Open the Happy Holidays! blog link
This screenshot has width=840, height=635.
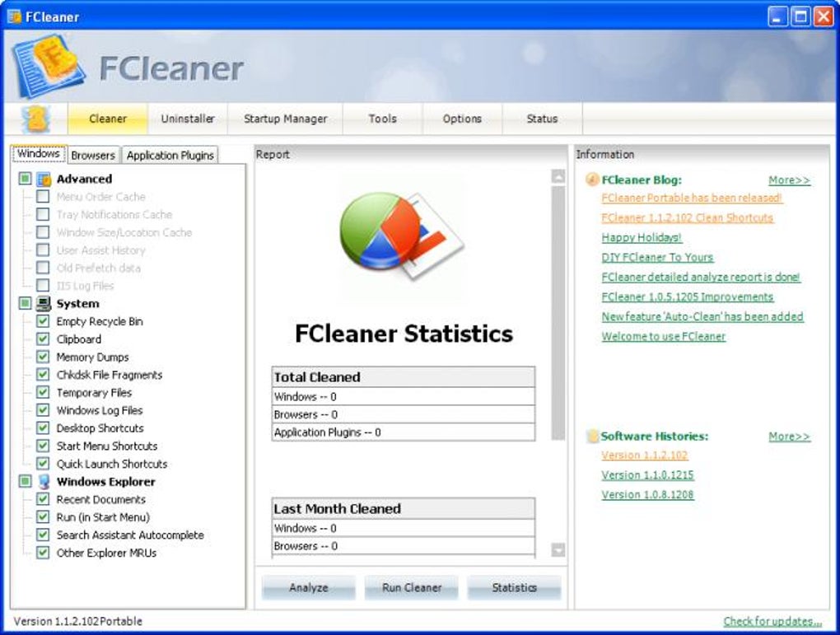point(642,237)
